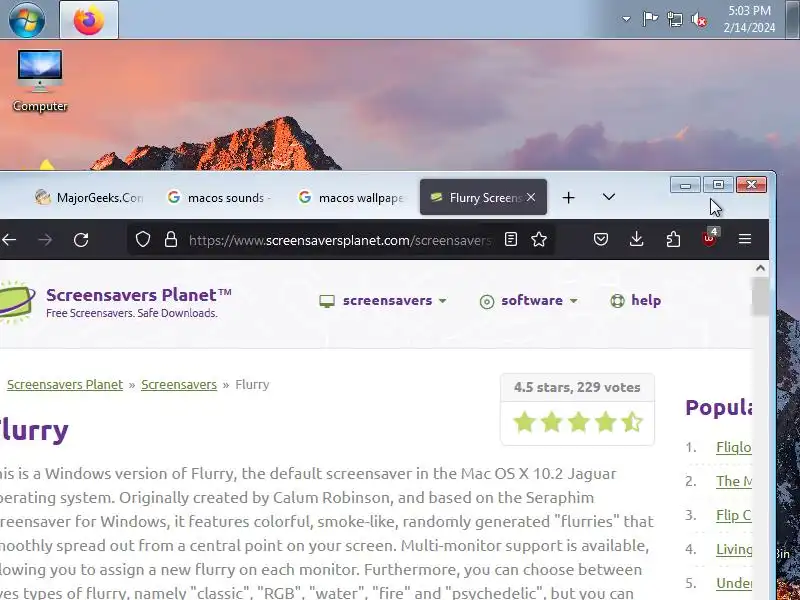Open a new tab with plus button

point(568,197)
